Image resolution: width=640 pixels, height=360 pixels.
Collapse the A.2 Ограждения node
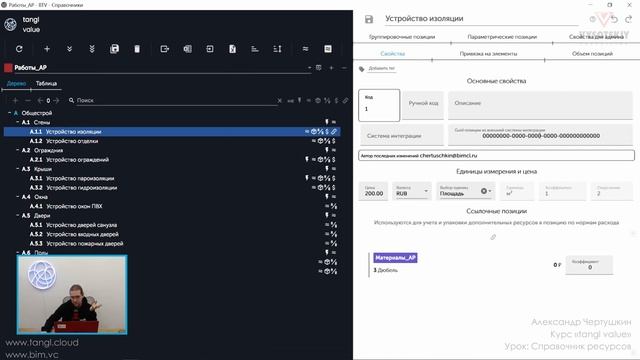pyautogui.click(x=18, y=150)
